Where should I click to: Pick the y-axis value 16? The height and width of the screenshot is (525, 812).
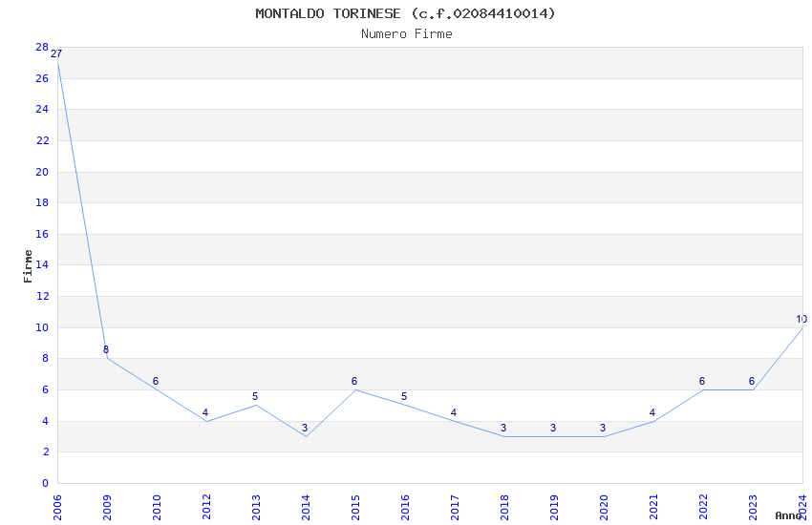tap(42, 234)
